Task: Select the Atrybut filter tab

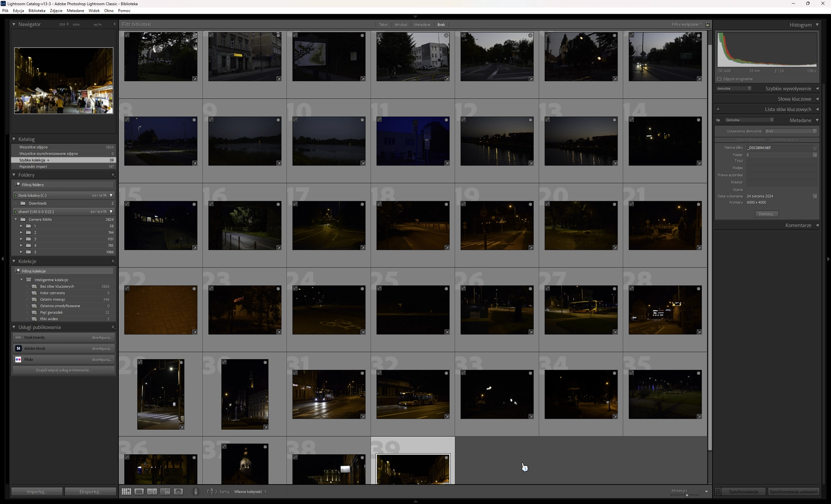Action: point(401,24)
